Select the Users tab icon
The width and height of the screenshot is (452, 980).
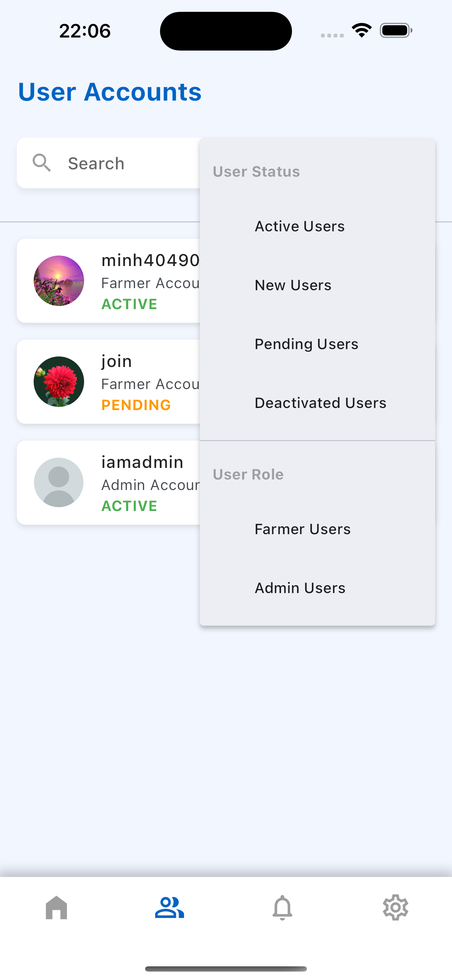click(x=169, y=907)
